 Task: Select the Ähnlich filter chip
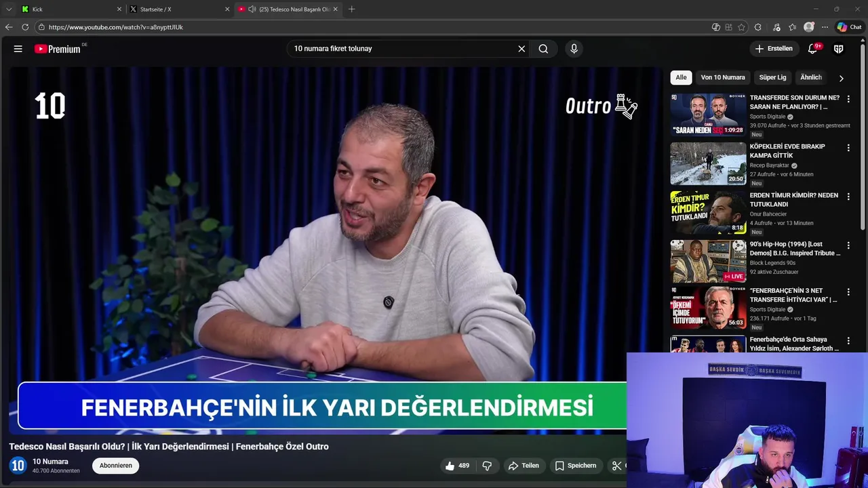pyautogui.click(x=810, y=77)
